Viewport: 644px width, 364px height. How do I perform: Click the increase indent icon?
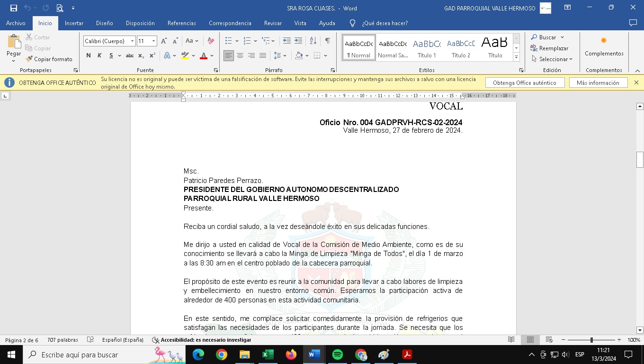click(x=298, y=41)
